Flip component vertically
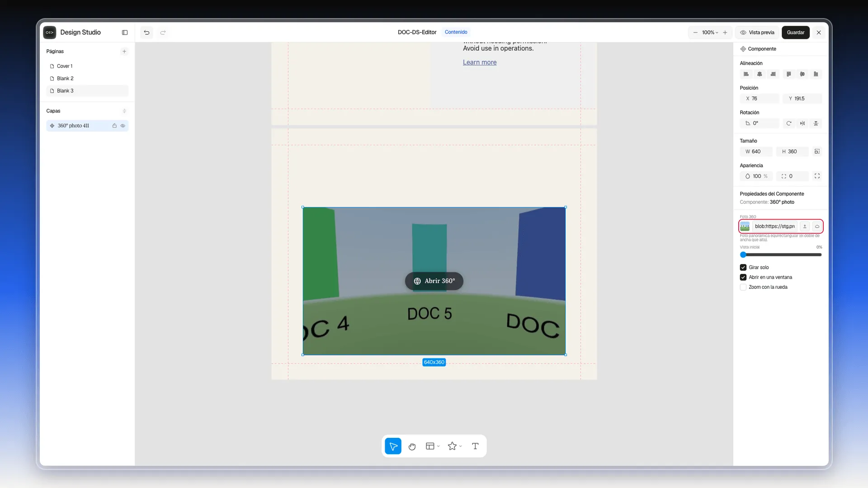The width and height of the screenshot is (868, 488). (x=816, y=123)
